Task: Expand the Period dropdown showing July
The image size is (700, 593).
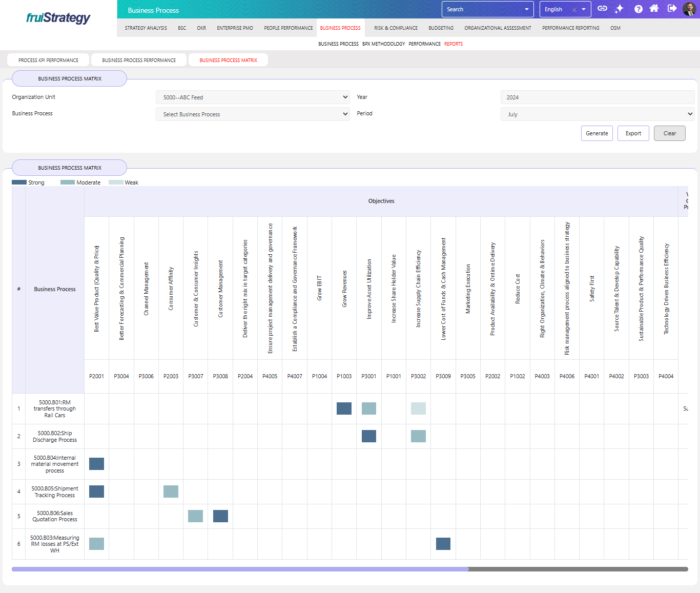Action: click(597, 114)
